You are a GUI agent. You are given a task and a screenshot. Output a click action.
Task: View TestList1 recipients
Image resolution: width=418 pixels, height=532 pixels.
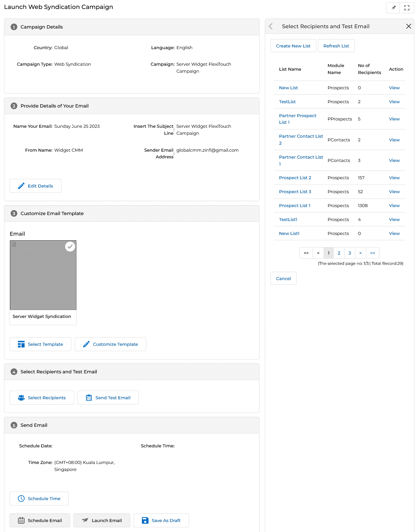tap(394, 219)
